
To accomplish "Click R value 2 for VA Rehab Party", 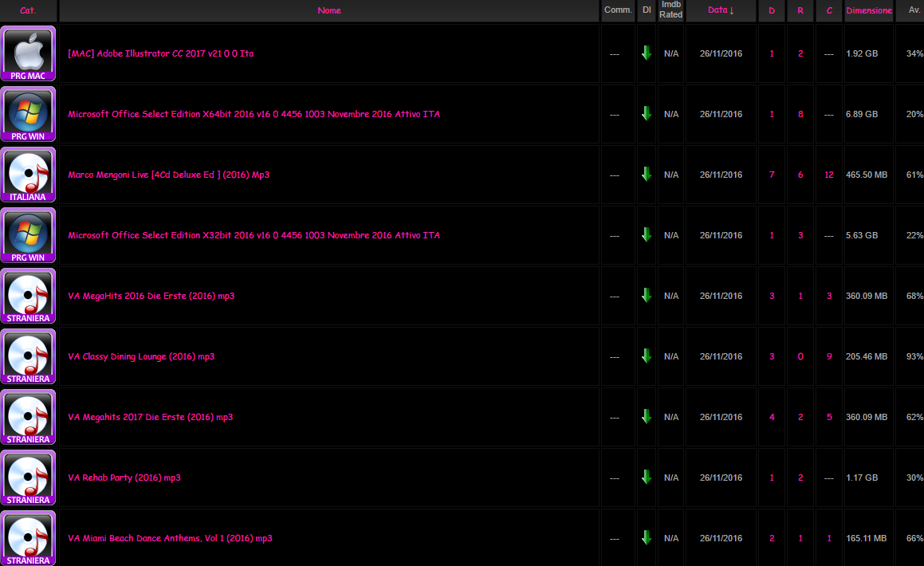I will pyautogui.click(x=800, y=478).
